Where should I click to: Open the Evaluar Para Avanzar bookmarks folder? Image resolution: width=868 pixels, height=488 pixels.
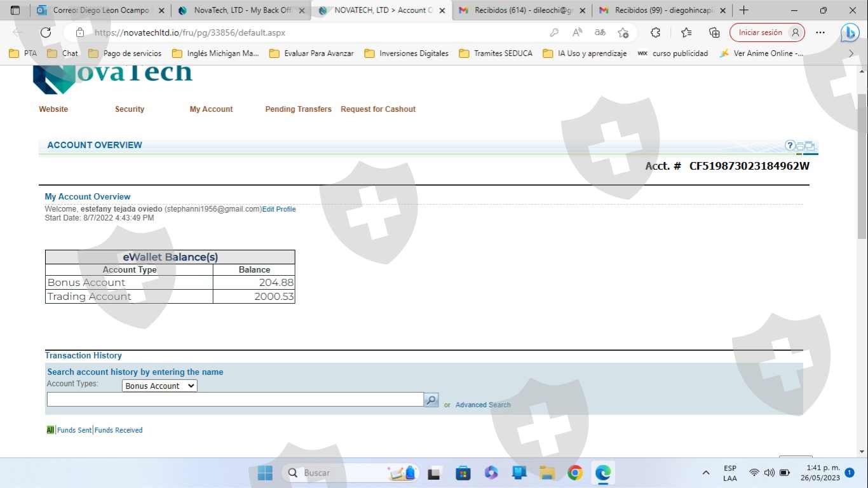(x=311, y=53)
